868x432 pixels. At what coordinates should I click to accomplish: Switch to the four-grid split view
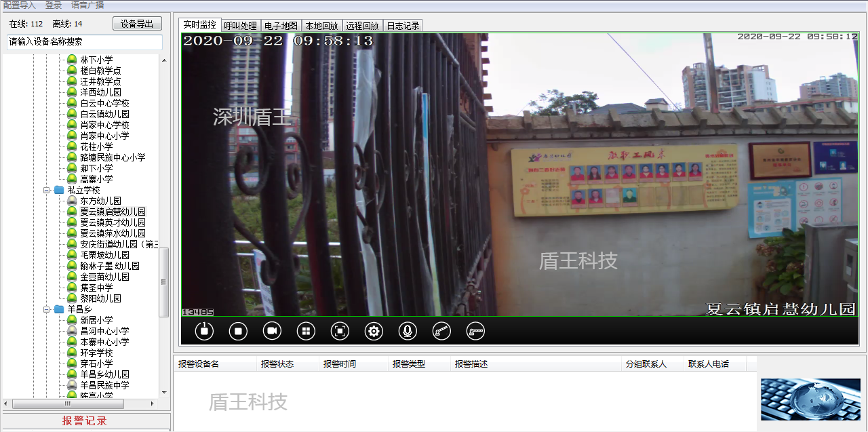click(306, 331)
